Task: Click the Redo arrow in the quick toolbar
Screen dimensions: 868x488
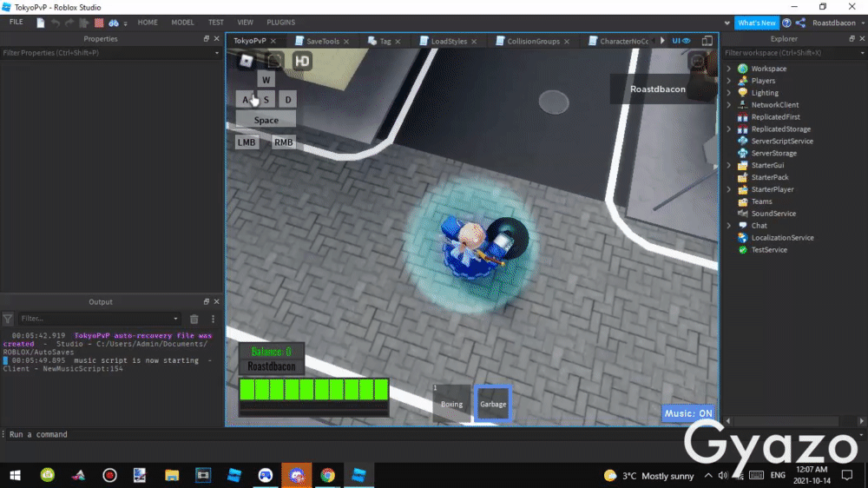Action: pyautogui.click(x=69, y=23)
